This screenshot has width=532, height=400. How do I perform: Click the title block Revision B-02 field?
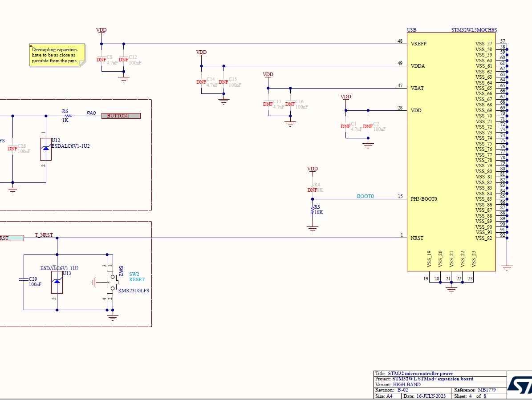[391, 390]
